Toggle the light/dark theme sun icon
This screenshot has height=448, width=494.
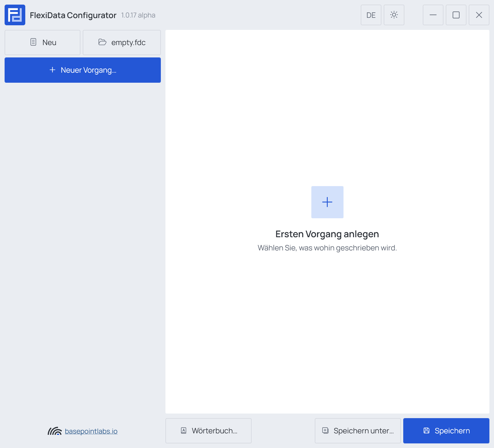[x=394, y=15]
